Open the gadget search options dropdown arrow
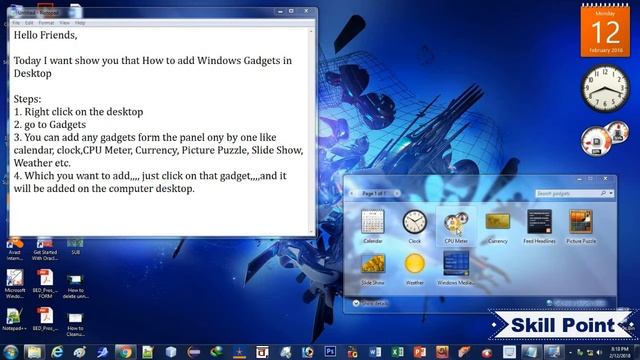The width and height of the screenshot is (640, 360). pos(611,193)
